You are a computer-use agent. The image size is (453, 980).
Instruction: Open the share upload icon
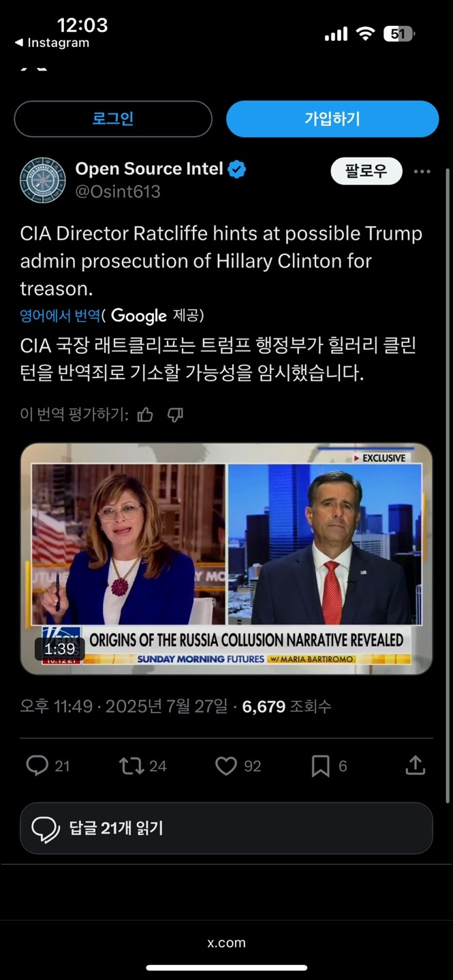click(415, 766)
